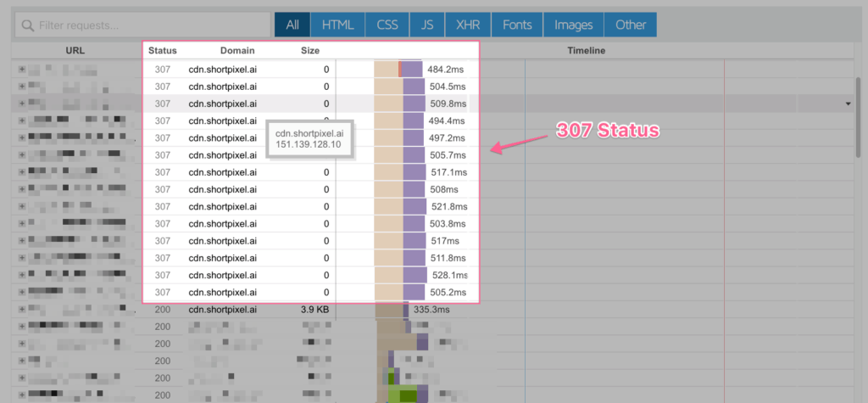The image size is (868, 403).
Task: Click cdn.shortpixel.ai domain in the 504.5ms row
Action: [x=223, y=87]
